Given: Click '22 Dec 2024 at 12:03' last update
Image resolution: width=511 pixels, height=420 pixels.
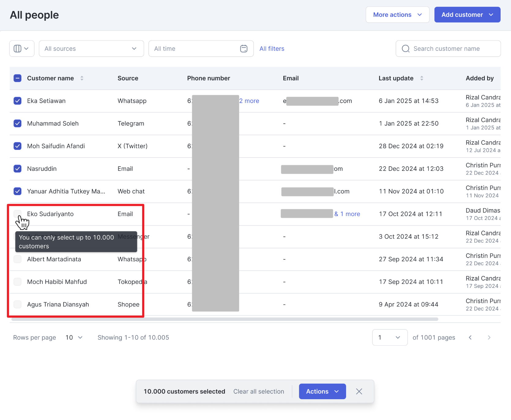Looking at the screenshot, I should click(x=411, y=169).
